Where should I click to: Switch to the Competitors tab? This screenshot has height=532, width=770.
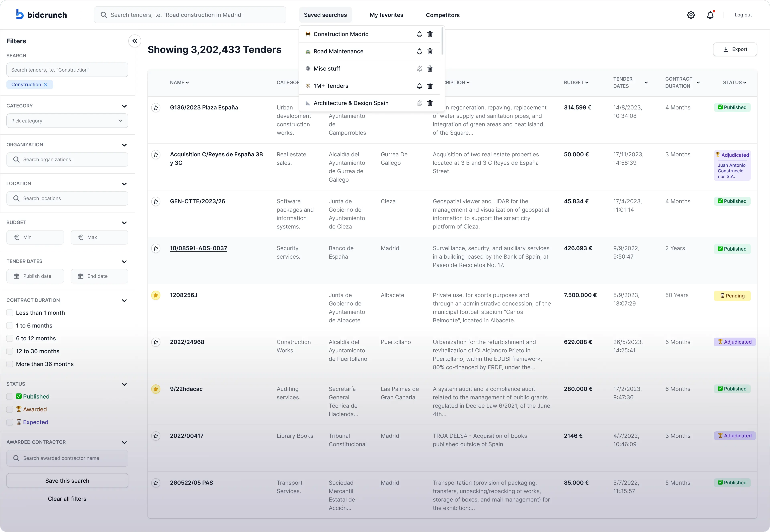coord(443,15)
